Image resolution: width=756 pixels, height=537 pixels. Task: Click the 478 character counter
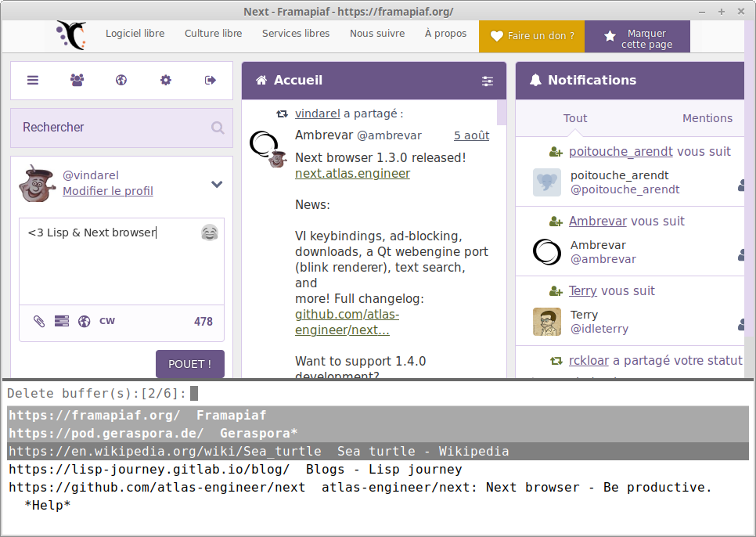203,322
